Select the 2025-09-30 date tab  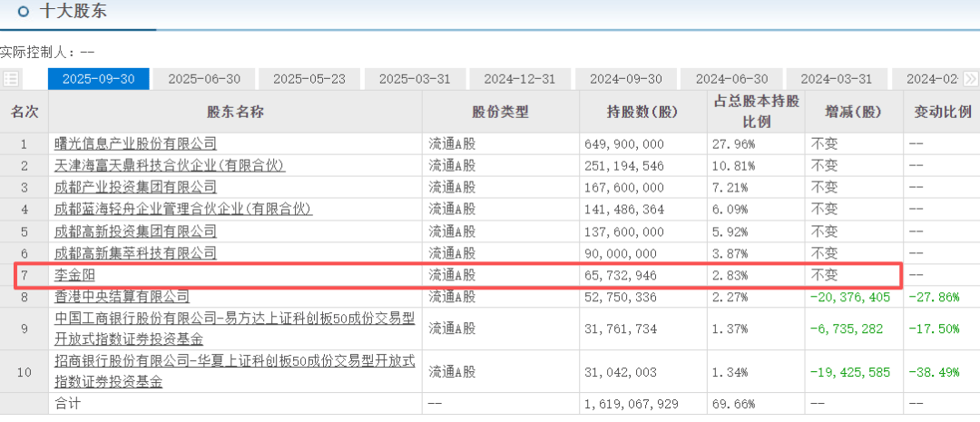tap(98, 79)
